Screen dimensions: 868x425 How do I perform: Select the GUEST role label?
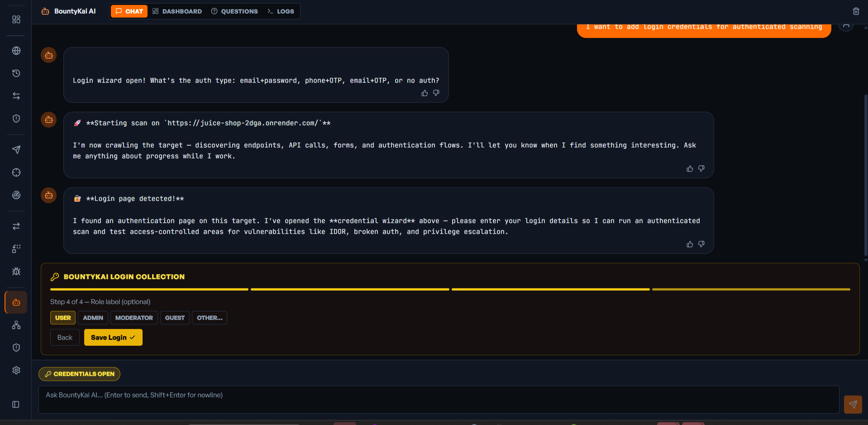tap(175, 318)
